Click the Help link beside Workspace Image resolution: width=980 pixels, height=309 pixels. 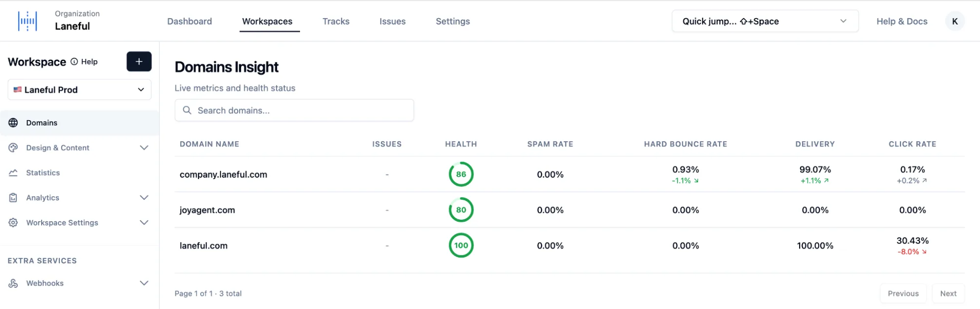[89, 61]
